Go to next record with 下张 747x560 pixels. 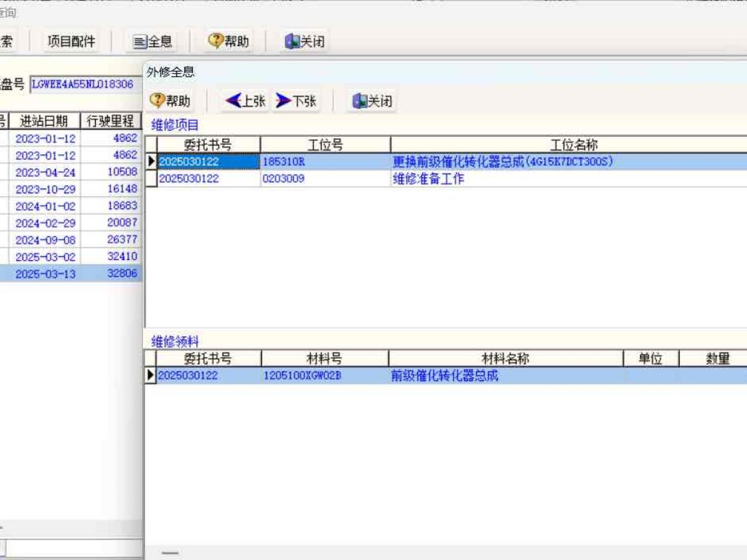[x=296, y=101]
